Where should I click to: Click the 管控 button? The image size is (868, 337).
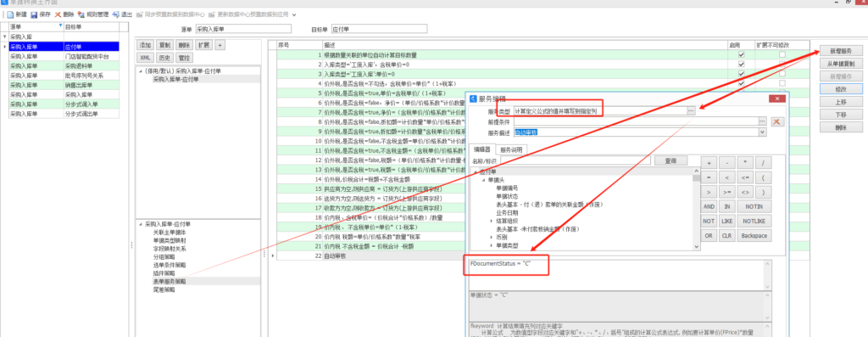(184, 58)
